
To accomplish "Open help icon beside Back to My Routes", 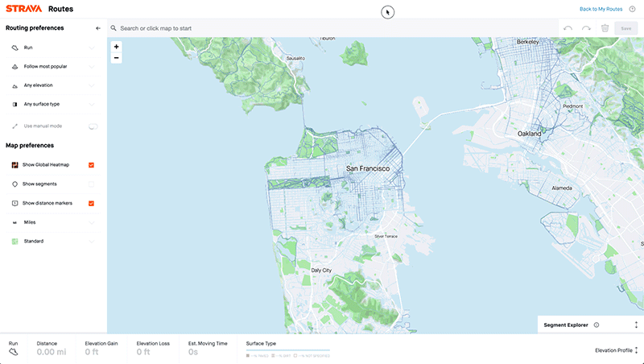I will [x=632, y=9].
